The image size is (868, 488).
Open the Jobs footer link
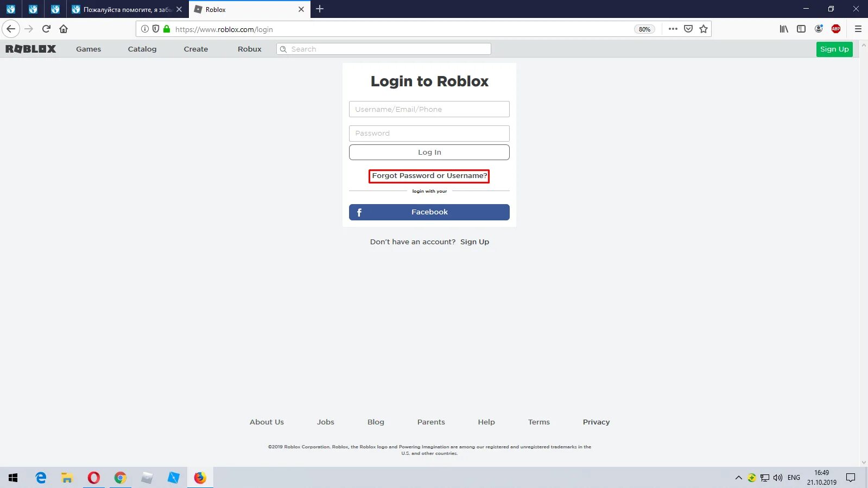tap(326, 422)
